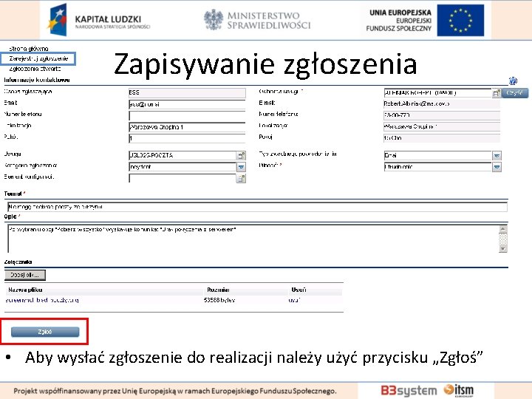
Task: Click the Pilność selection field
Action: [x=437, y=167]
